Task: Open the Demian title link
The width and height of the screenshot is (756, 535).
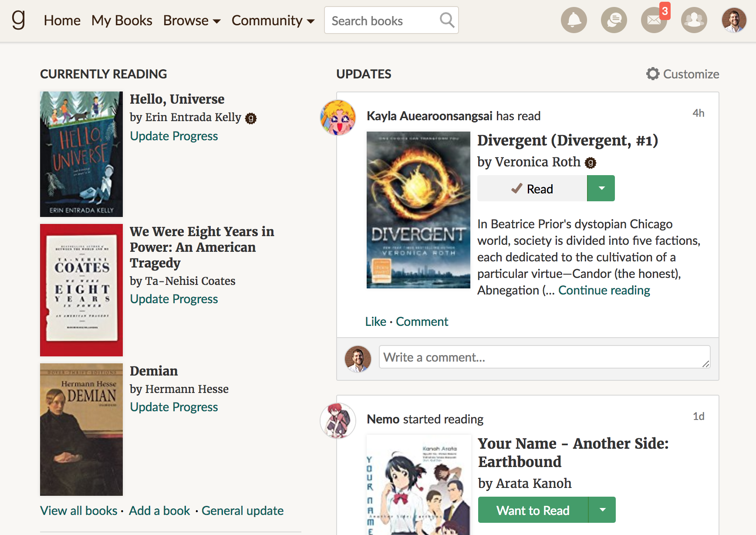Action: [x=154, y=371]
